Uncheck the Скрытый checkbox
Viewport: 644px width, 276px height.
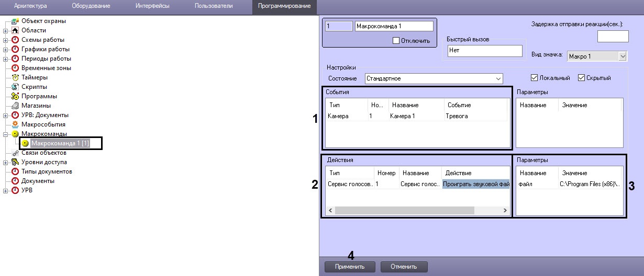pyautogui.click(x=581, y=78)
